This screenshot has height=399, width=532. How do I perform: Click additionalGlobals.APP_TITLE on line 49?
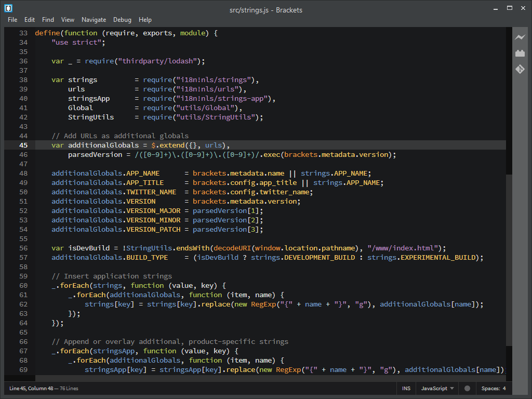pyautogui.click(x=108, y=182)
